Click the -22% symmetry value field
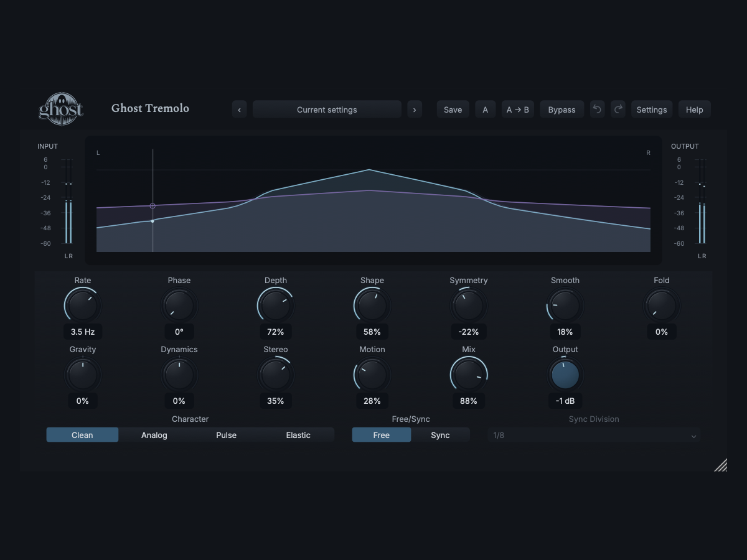 coord(469,332)
